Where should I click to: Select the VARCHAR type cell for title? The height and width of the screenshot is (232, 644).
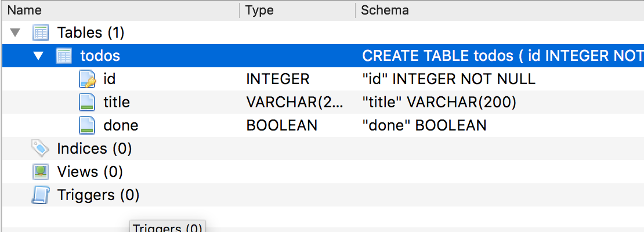pos(294,102)
